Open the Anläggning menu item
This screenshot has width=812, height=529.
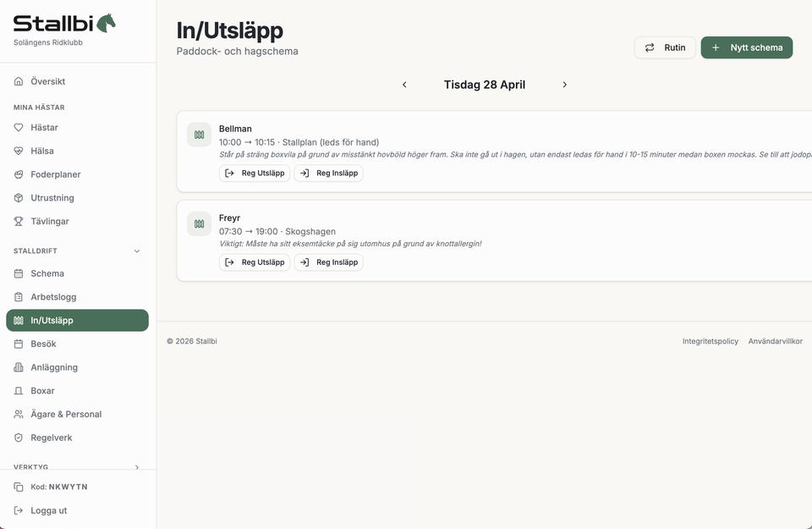pos(77,367)
